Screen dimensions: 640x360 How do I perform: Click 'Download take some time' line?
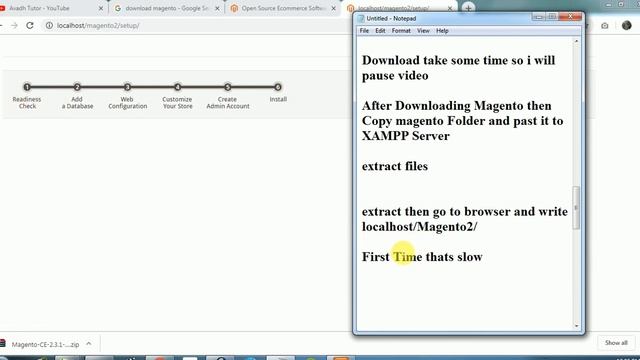pyautogui.click(x=458, y=60)
